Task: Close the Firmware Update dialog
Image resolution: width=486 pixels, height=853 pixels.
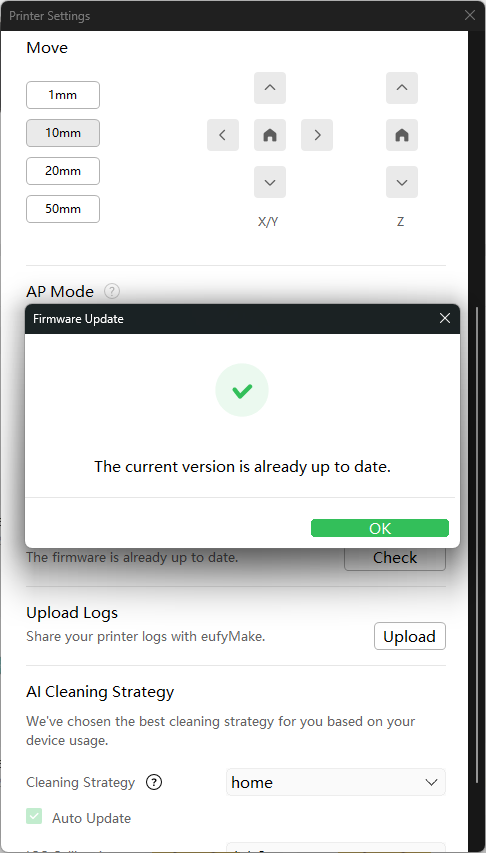Action: tap(445, 318)
